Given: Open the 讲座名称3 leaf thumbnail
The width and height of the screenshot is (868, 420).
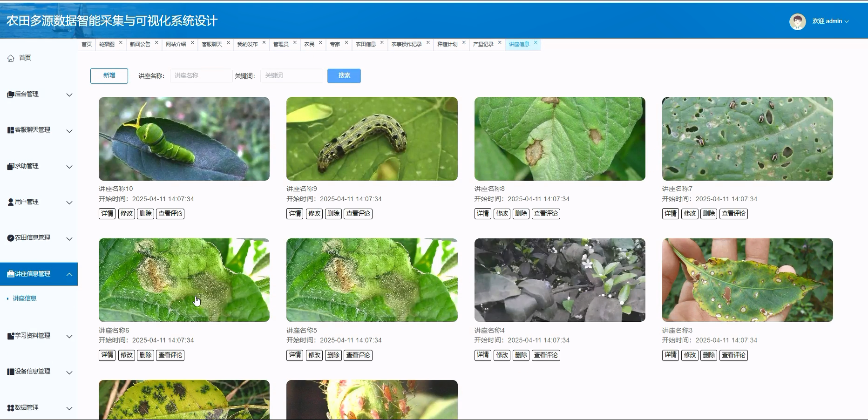Looking at the screenshot, I should [x=747, y=280].
